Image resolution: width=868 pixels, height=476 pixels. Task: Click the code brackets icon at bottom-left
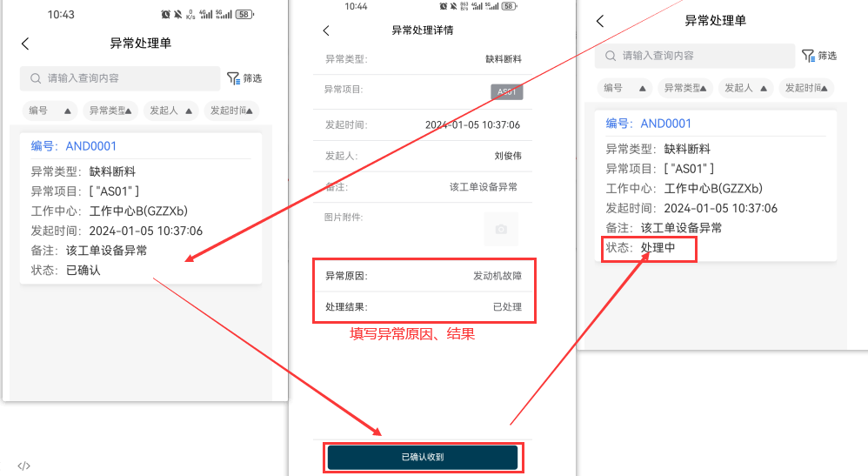tap(24, 466)
